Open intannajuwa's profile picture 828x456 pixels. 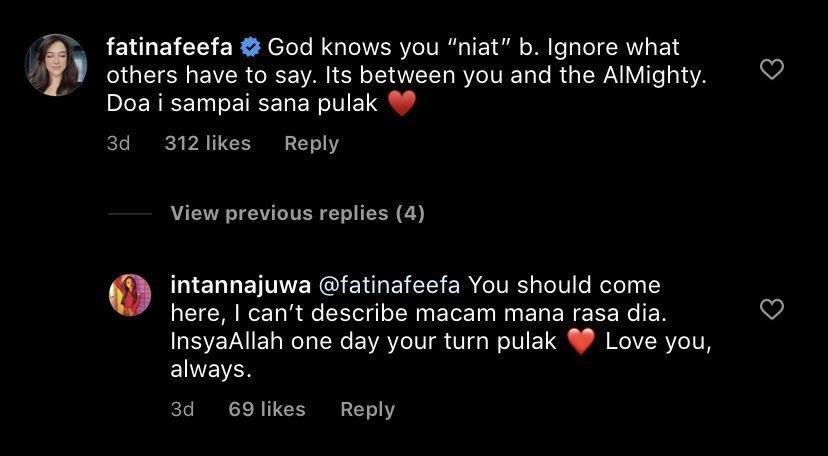(130, 295)
